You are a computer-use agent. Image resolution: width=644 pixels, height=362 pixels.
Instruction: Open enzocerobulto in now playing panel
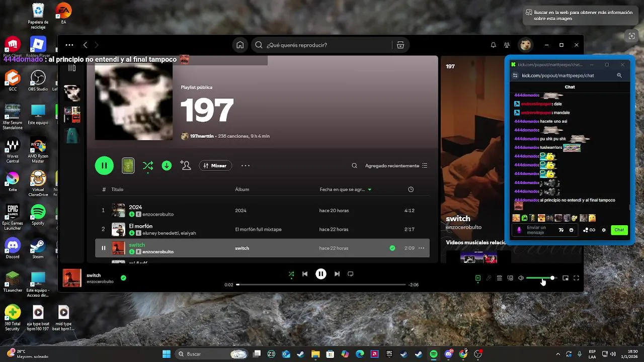point(463,227)
